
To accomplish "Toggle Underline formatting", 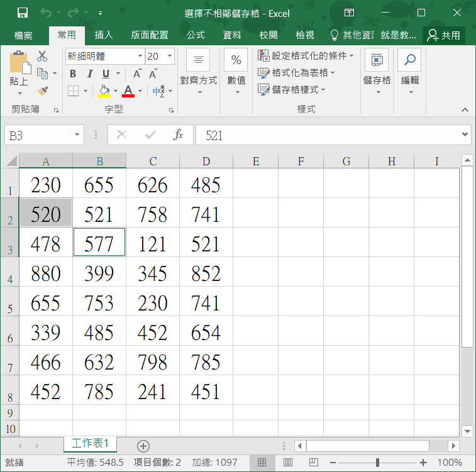I will (106, 74).
